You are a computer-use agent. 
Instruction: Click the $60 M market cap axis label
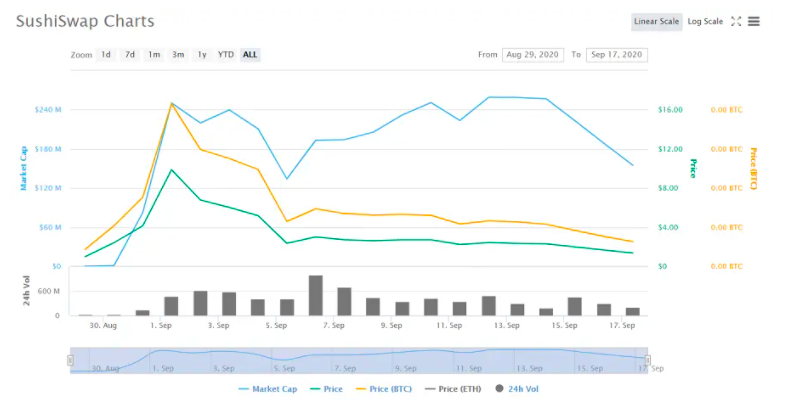[x=50, y=227]
